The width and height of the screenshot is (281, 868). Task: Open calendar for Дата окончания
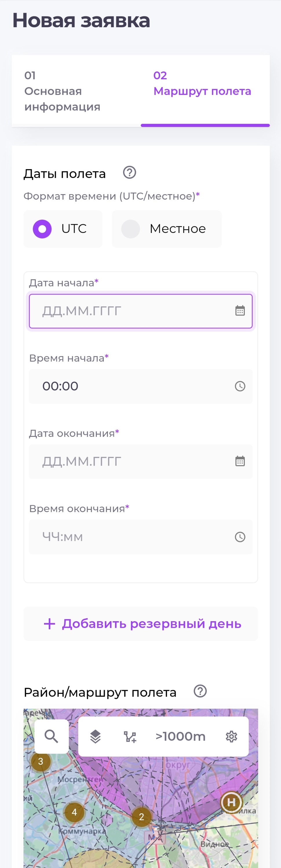240,461
